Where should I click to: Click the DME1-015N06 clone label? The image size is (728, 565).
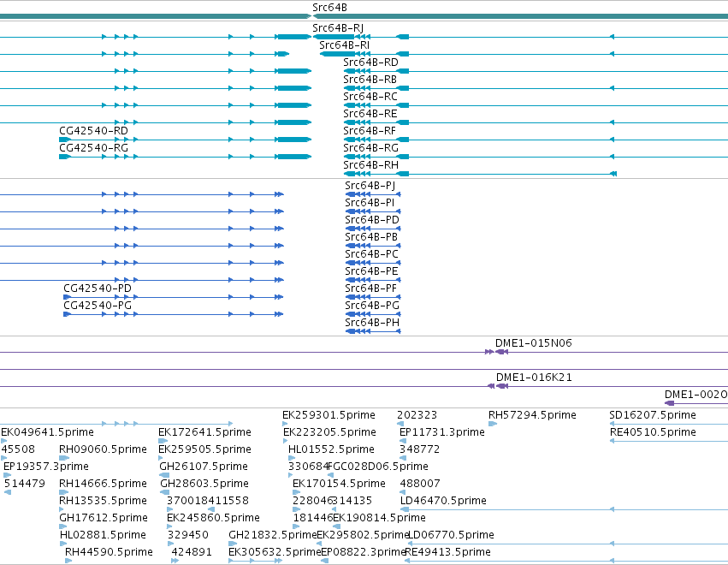point(534,343)
